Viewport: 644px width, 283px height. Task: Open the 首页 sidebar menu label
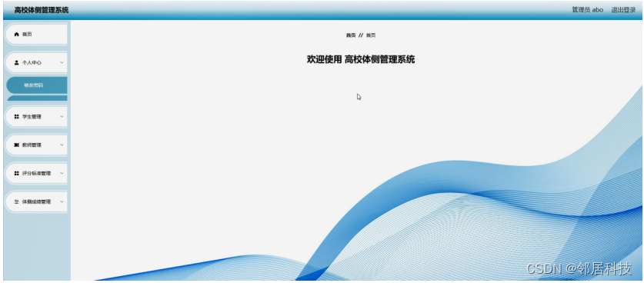click(27, 35)
